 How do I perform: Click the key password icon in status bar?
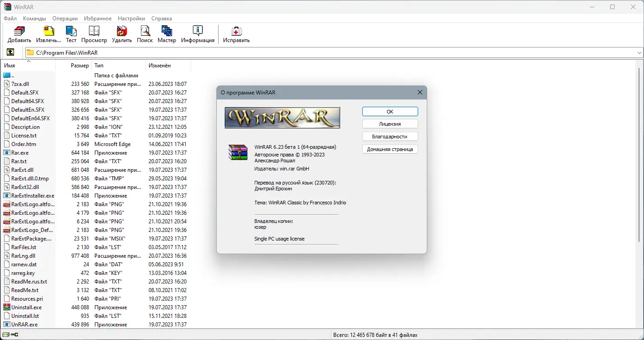point(14,335)
